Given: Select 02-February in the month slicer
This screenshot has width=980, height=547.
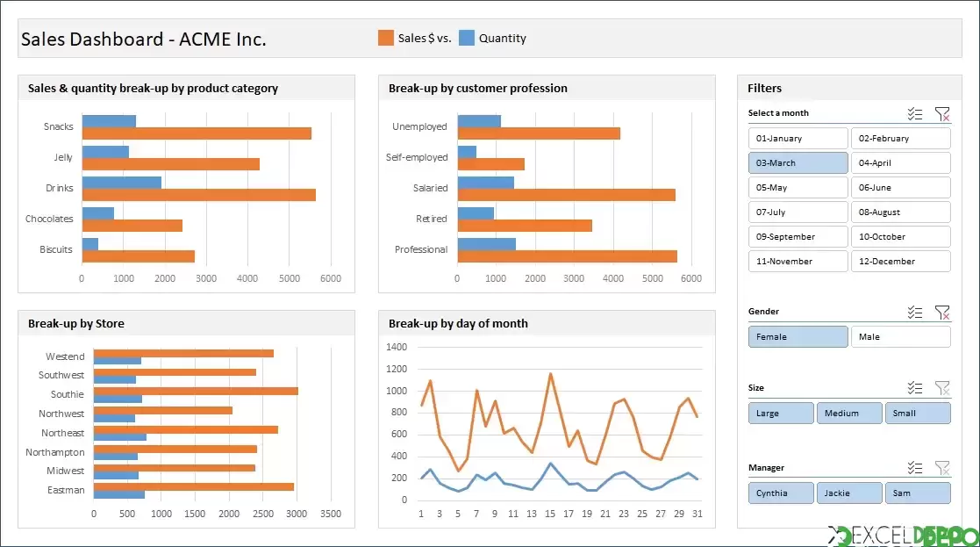Looking at the screenshot, I should (901, 138).
